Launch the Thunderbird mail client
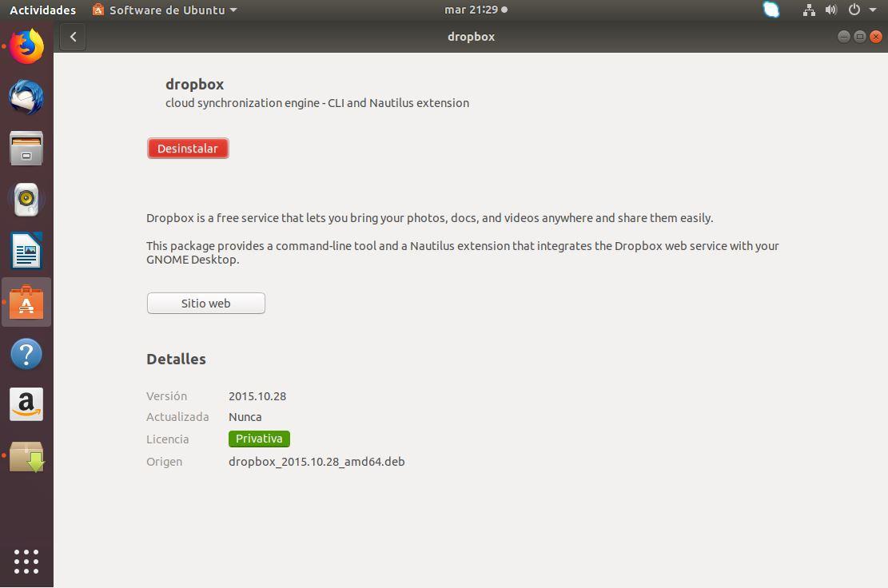 pyautogui.click(x=26, y=97)
